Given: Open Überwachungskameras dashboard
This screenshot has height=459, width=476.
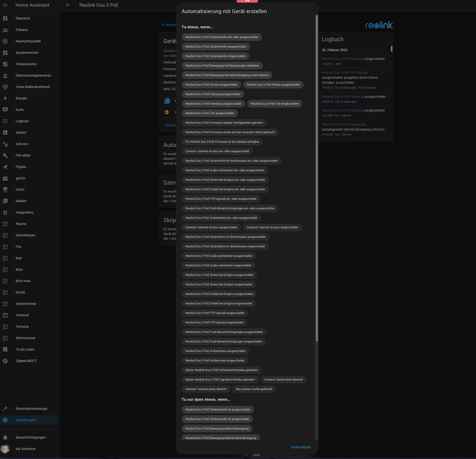Looking at the screenshot, I should [33, 75].
